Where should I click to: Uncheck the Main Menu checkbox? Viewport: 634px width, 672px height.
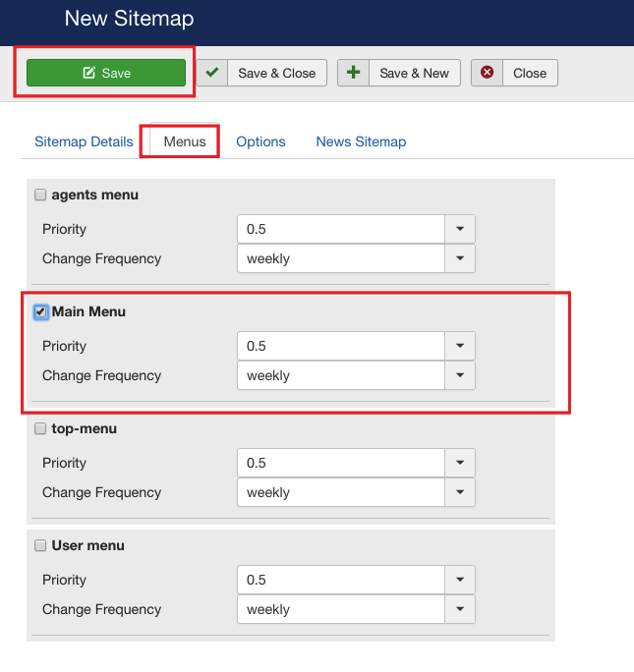[40, 311]
